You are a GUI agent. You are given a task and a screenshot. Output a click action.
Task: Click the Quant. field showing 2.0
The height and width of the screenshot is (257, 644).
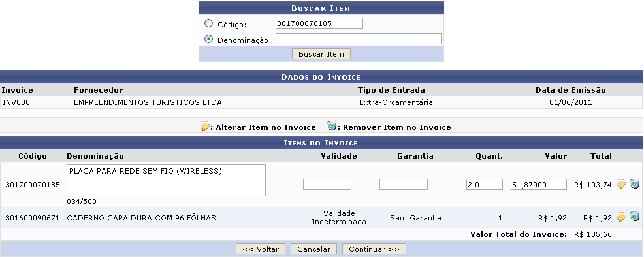pyautogui.click(x=484, y=185)
